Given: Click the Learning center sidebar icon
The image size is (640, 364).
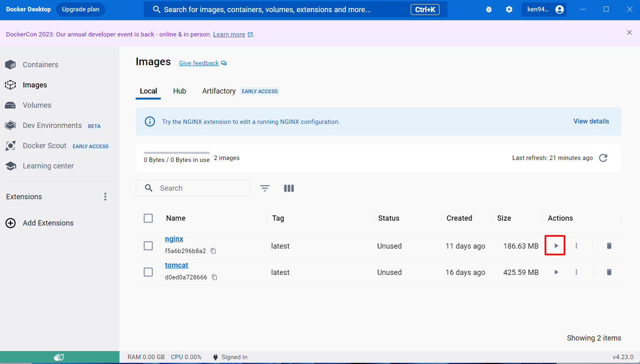Looking at the screenshot, I should click(11, 166).
